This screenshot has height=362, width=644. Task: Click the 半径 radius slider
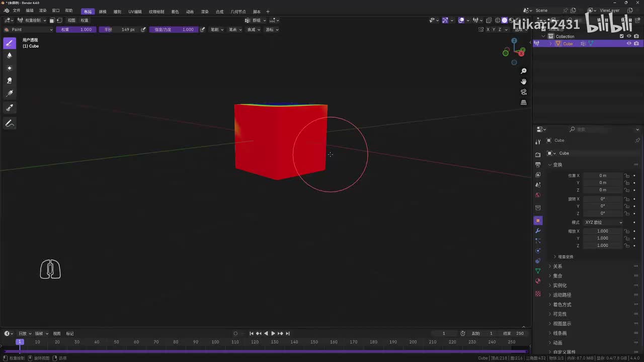(119, 30)
